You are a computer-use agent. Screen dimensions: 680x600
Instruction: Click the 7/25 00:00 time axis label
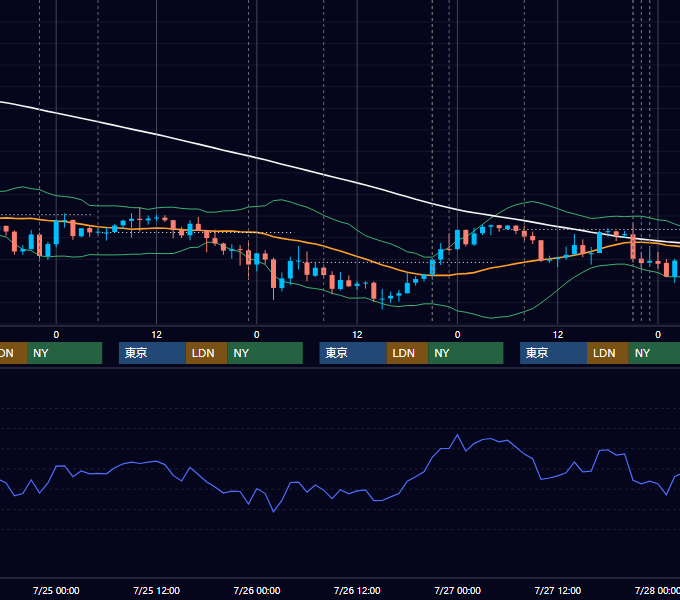56,590
